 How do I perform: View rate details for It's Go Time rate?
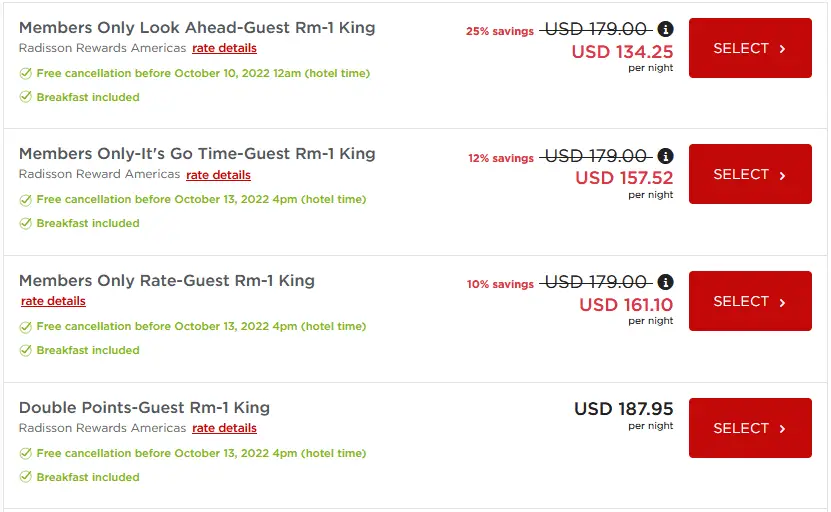pyautogui.click(x=218, y=175)
